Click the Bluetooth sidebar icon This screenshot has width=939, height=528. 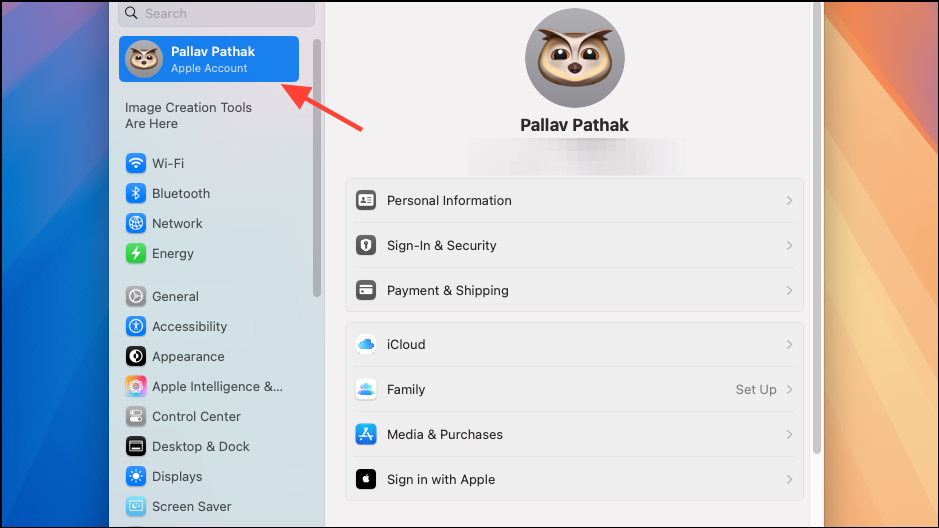point(136,193)
